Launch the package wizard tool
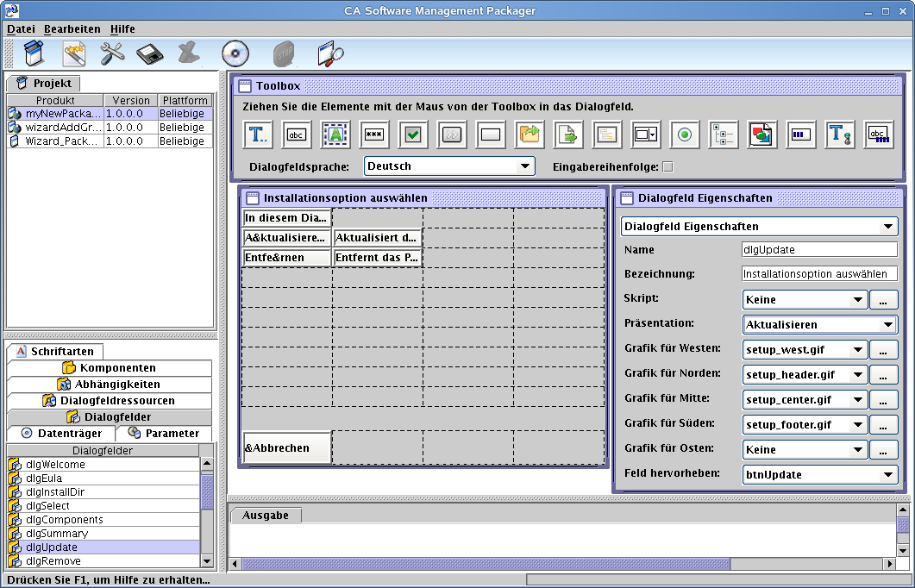Image resolution: width=915 pixels, height=588 pixels. (73, 53)
